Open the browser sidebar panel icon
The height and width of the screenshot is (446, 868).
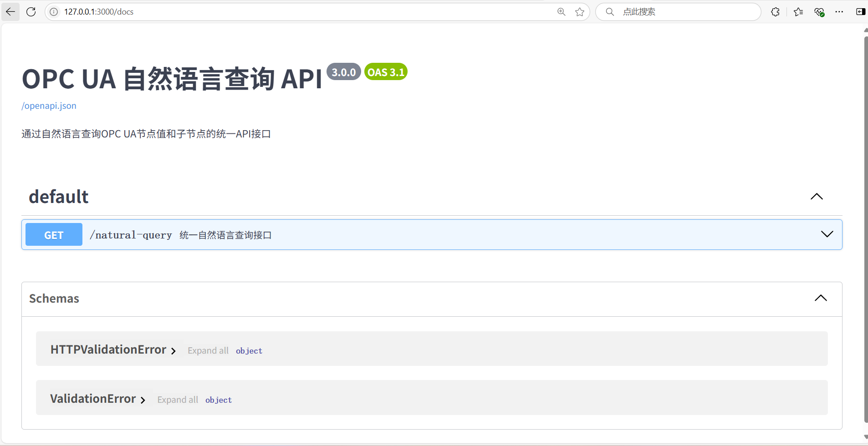click(x=860, y=12)
